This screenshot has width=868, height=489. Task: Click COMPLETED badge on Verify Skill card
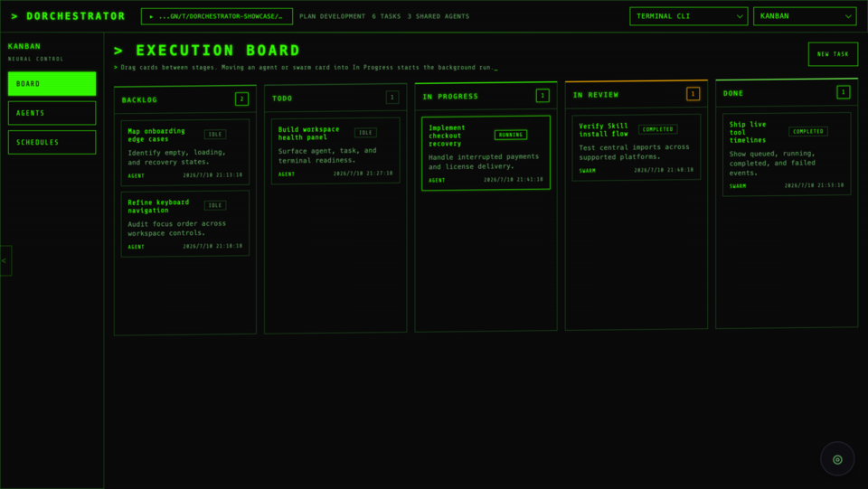tap(657, 129)
